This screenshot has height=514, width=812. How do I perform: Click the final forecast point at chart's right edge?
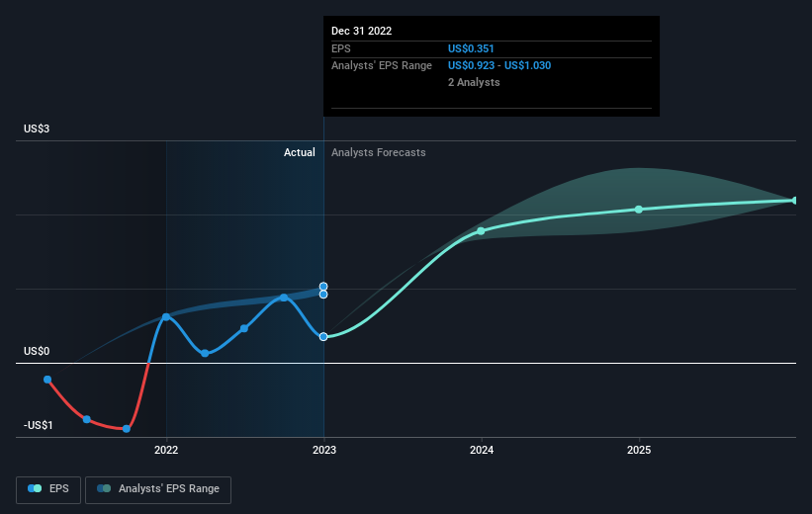795,201
